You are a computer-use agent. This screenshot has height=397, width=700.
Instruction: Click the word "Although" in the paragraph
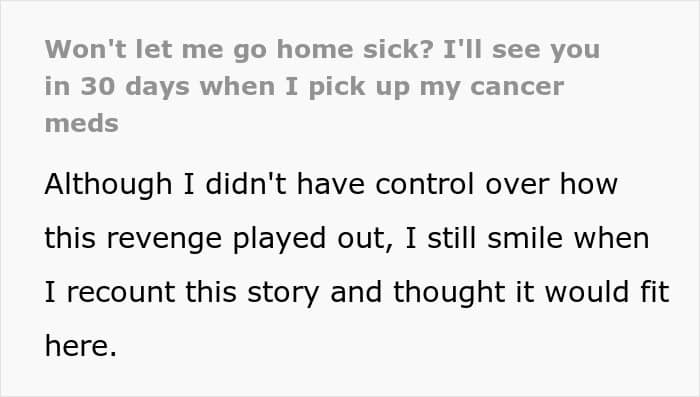click(108, 184)
